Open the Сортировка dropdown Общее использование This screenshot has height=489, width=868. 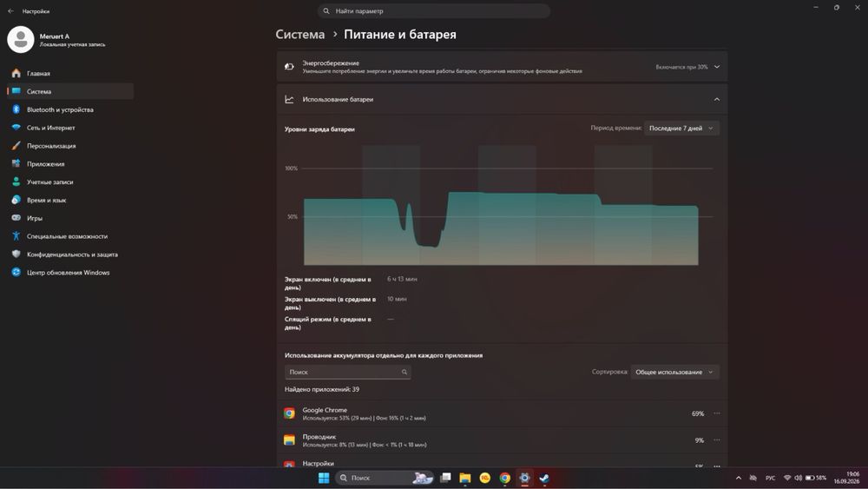(x=674, y=372)
